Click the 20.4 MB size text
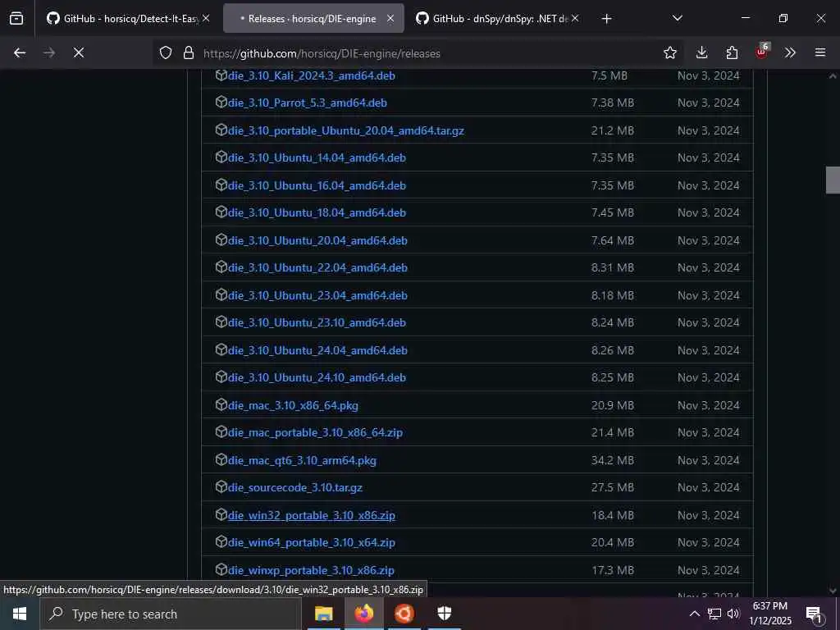This screenshot has width=840, height=630. (x=612, y=543)
